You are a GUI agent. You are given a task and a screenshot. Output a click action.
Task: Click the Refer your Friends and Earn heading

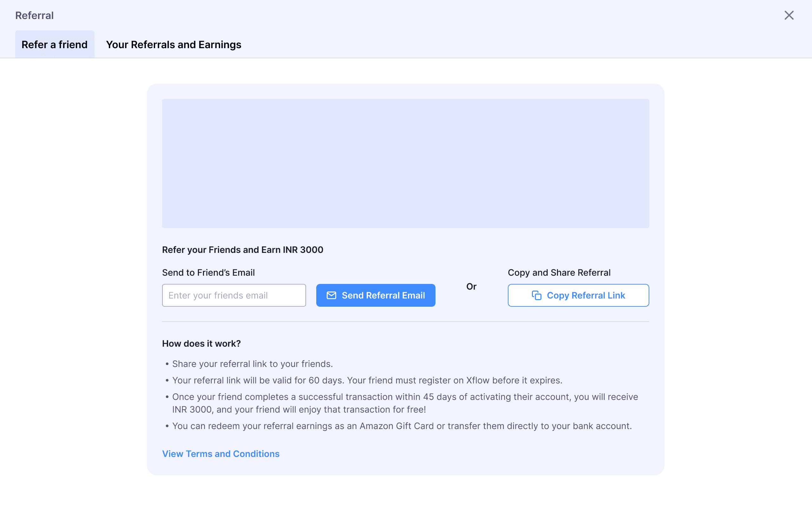click(x=242, y=250)
